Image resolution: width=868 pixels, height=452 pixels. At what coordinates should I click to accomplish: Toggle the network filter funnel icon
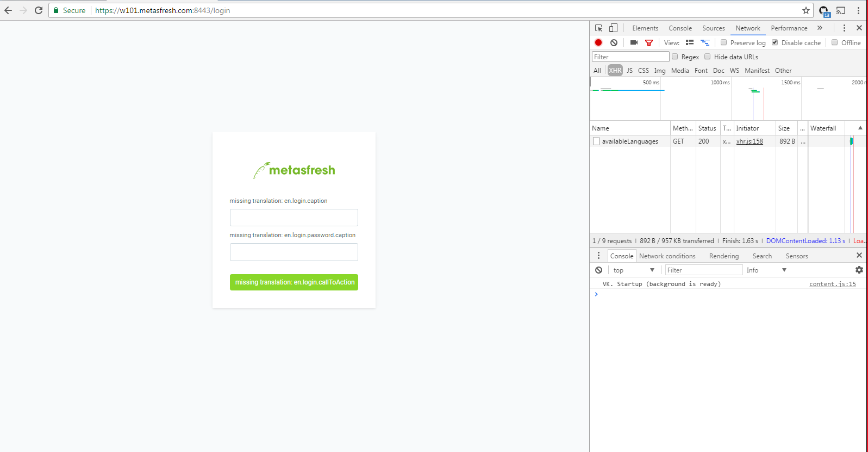648,42
